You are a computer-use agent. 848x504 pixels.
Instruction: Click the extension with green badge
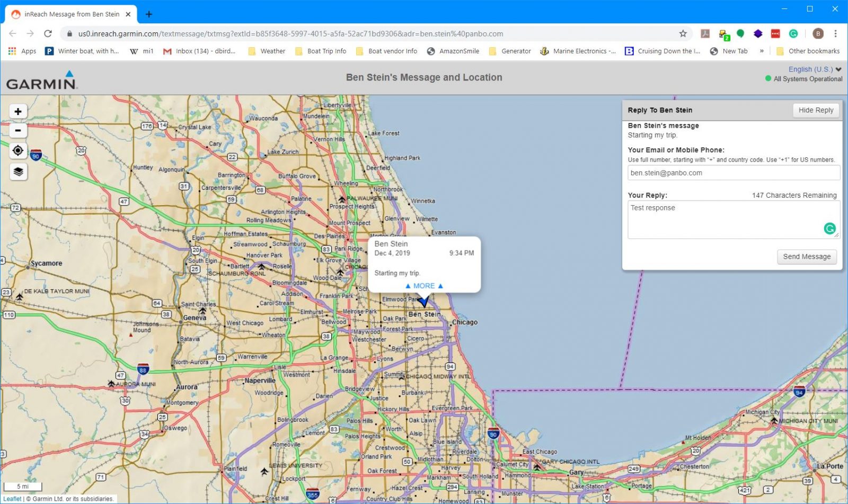[x=723, y=34]
